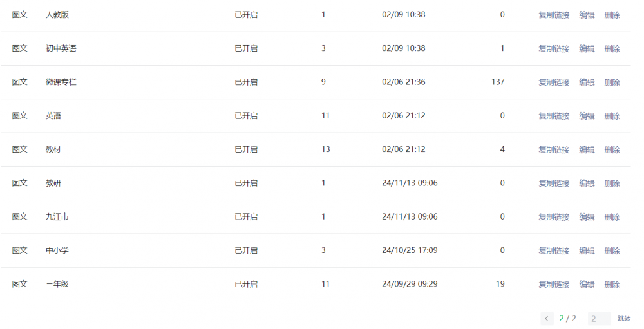Viewport: 644px width, 329px height.
Task: Edit the 教材 entry
Action: pos(587,150)
